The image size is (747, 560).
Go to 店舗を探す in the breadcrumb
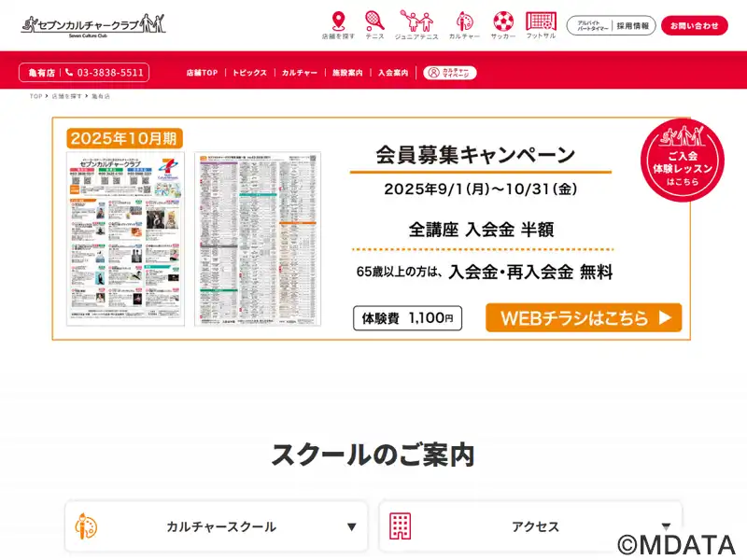(66, 96)
